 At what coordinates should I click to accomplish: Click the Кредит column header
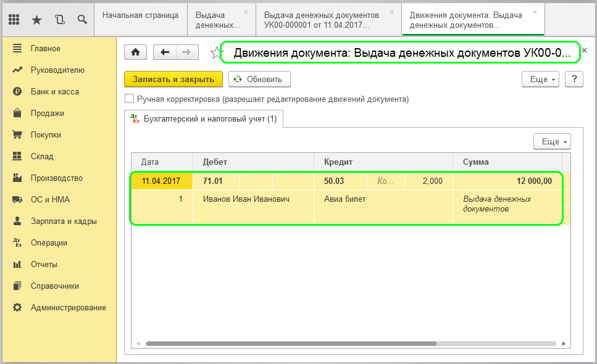coord(383,162)
